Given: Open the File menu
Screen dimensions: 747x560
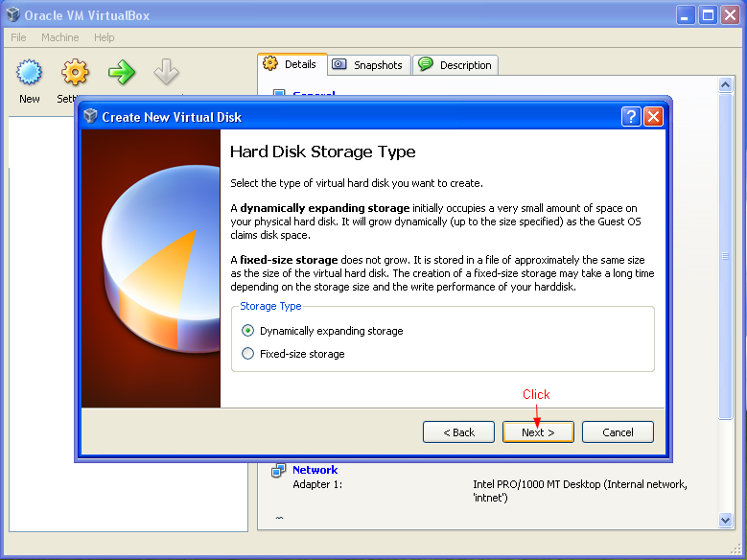Looking at the screenshot, I should [18, 37].
